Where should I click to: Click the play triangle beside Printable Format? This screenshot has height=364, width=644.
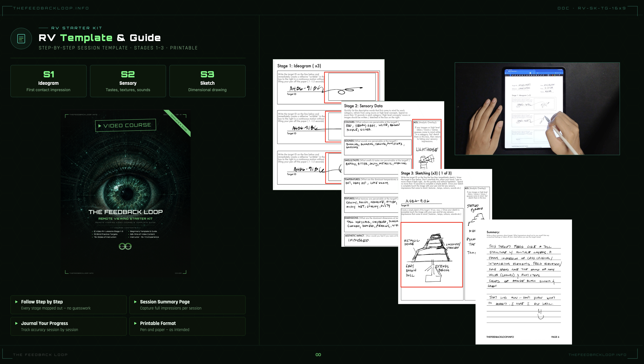(x=135, y=323)
